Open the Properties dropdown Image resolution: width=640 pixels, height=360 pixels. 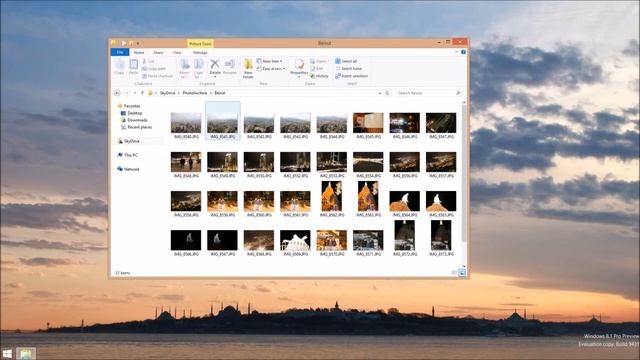pyautogui.click(x=299, y=77)
